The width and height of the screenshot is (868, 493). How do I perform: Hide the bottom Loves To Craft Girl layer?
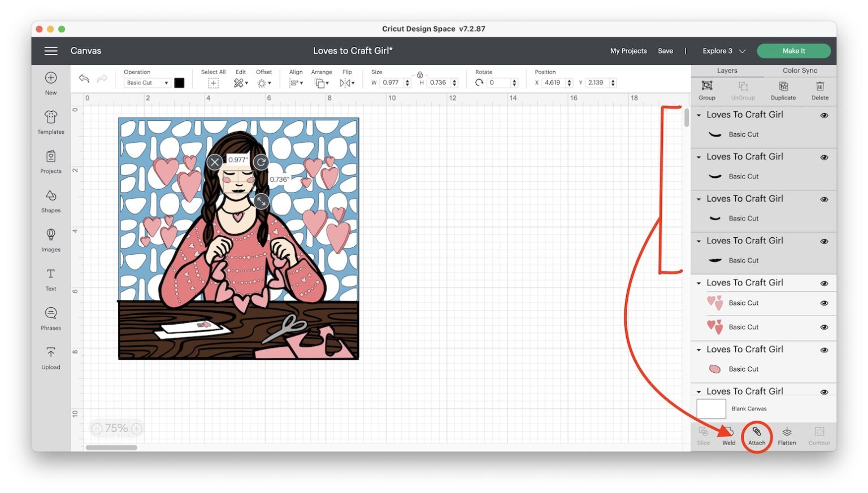click(824, 391)
